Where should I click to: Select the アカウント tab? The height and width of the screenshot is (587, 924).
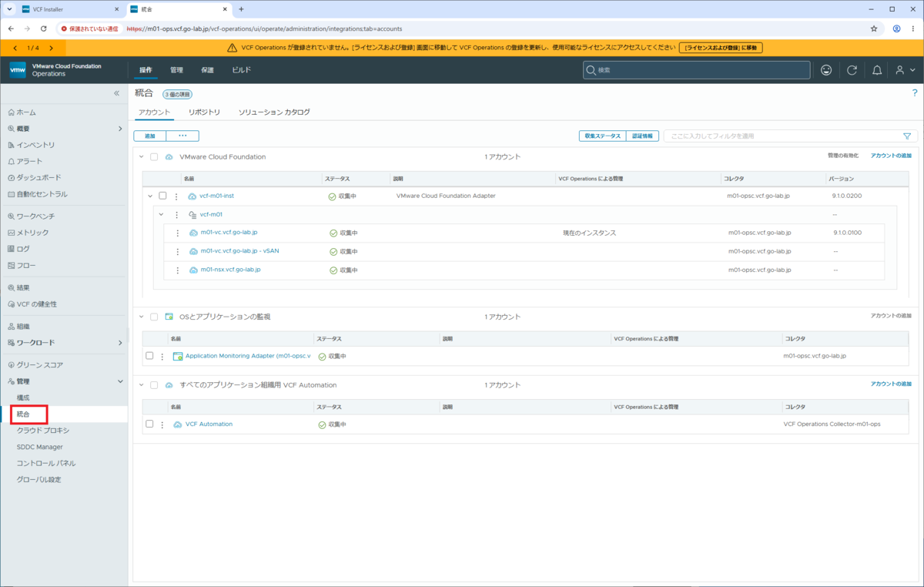pyautogui.click(x=154, y=112)
